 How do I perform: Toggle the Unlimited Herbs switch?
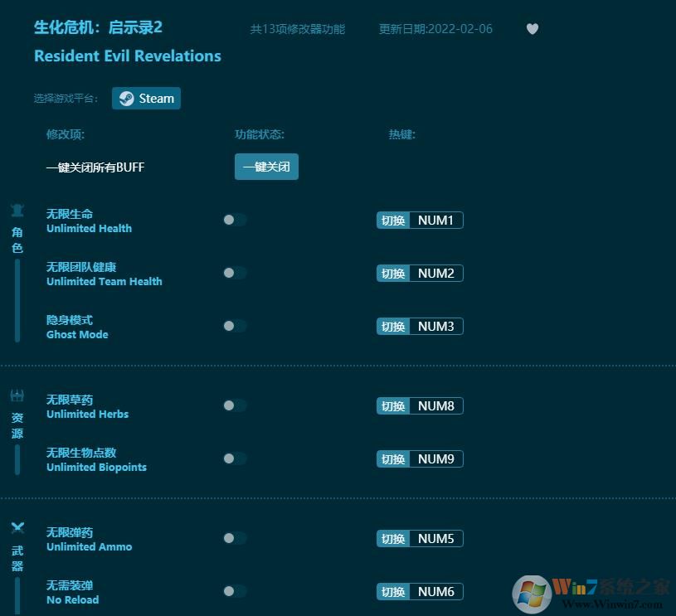(235, 405)
